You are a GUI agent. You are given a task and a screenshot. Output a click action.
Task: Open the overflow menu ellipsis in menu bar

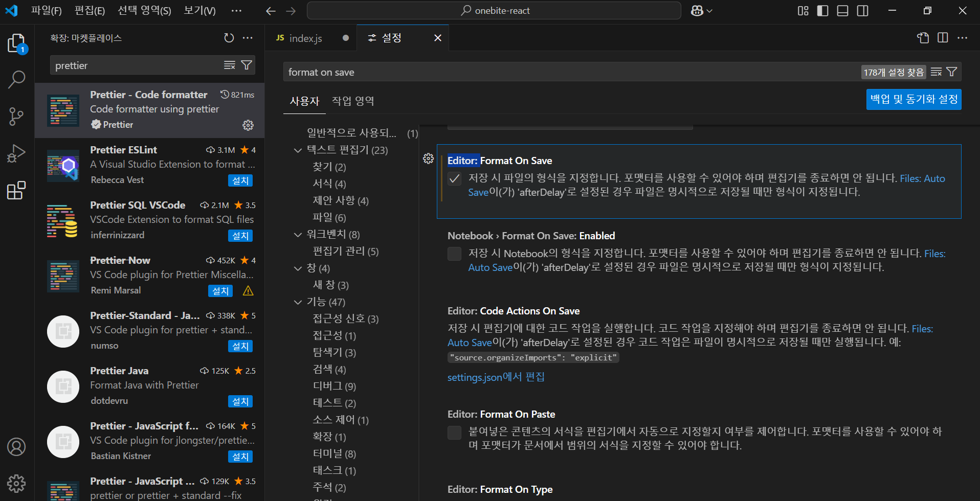[x=236, y=11]
